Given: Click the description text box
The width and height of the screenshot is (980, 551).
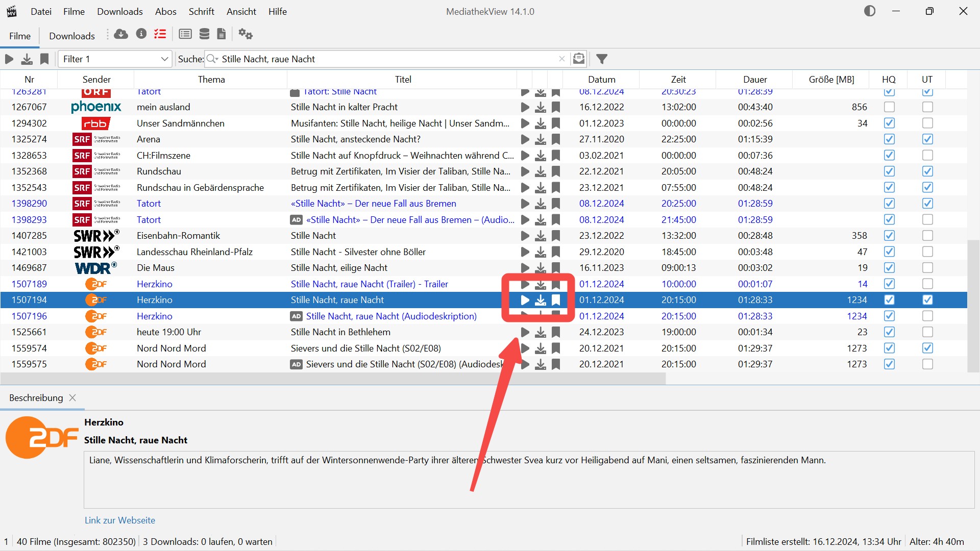Looking at the screenshot, I should [x=529, y=480].
